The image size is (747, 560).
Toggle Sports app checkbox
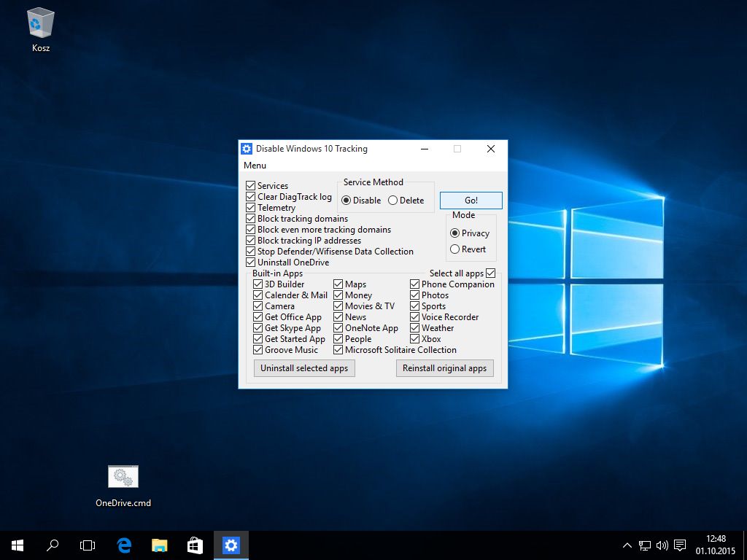click(414, 306)
